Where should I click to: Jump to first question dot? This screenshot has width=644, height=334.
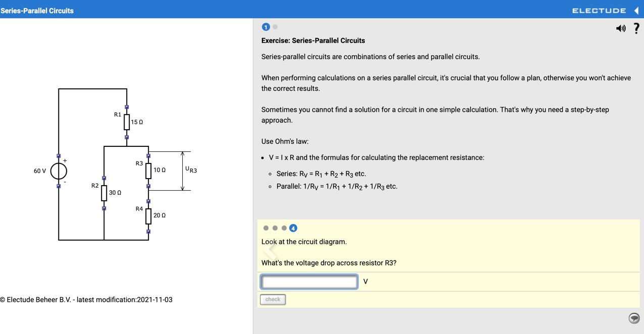pyautogui.click(x=266, y=228)
